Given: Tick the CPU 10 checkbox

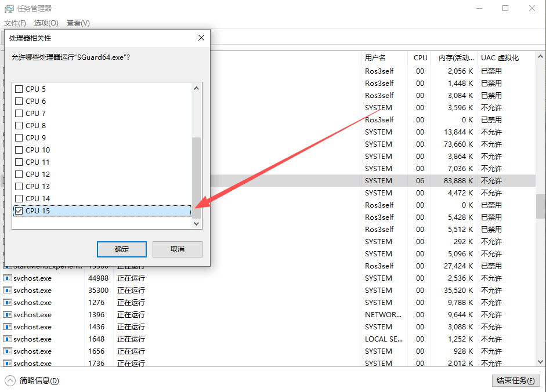Looking at the screenshot, I should [19, 150].
